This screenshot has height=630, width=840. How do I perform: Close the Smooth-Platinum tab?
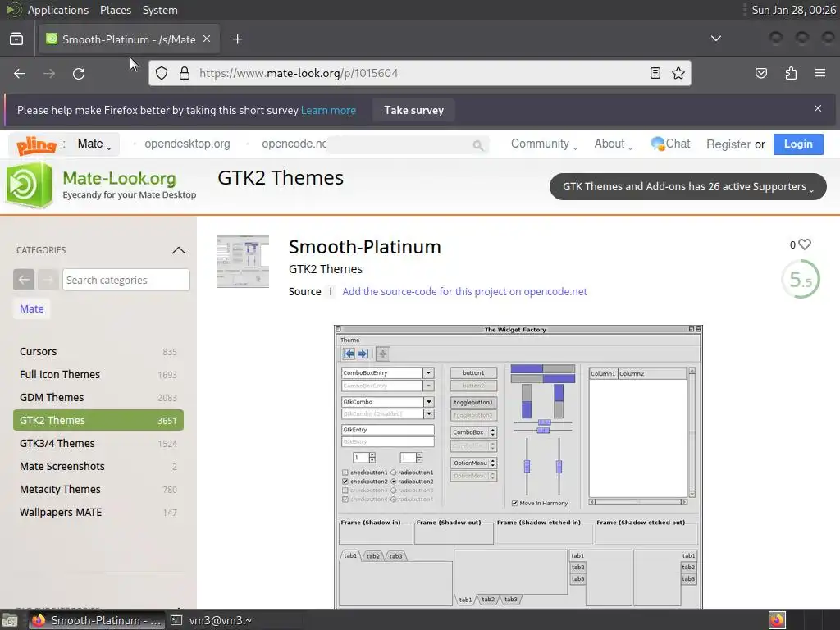pos(207,39)
